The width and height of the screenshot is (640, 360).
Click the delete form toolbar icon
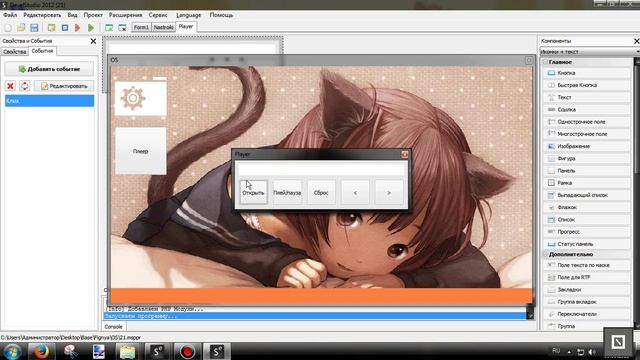coord(122,28)
